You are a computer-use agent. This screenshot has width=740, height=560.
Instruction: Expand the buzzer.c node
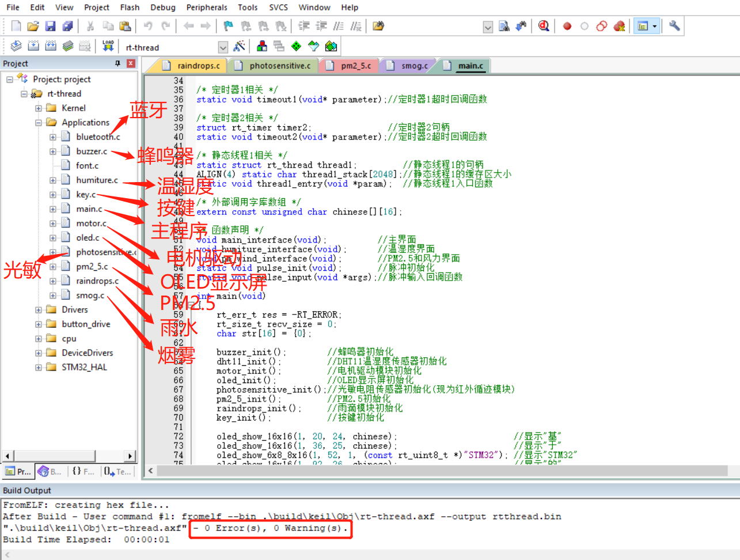(x=53, y=152)
